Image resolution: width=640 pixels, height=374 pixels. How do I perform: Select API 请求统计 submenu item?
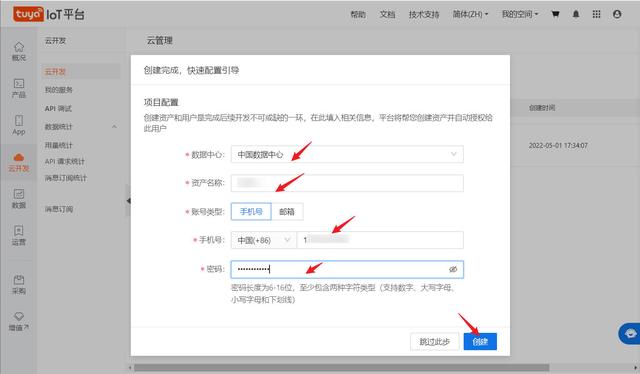[64, 161]
